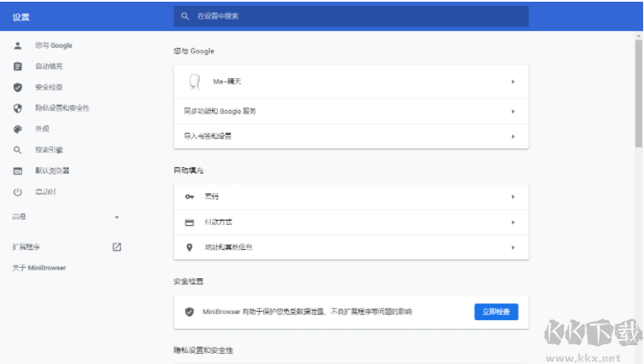644x364 pixels.
Task: Click the 在设置中搜索 search field
Action: click(351, 15)
